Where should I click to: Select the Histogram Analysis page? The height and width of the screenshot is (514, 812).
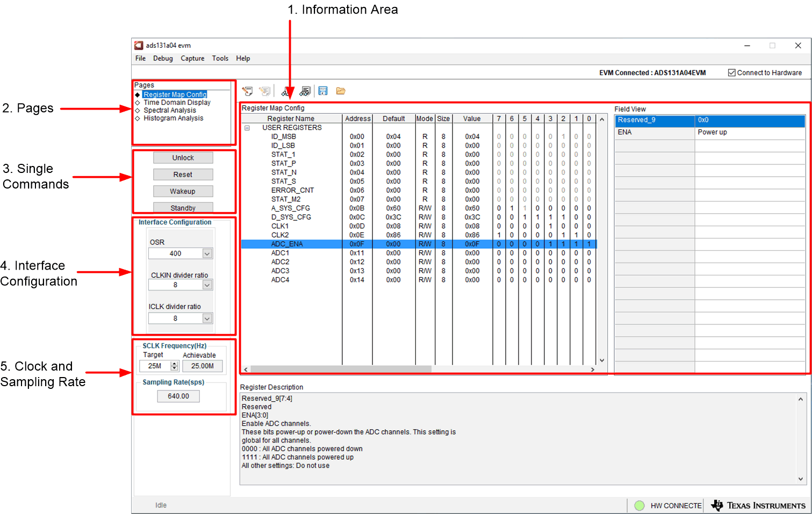[x=173, y=118]
